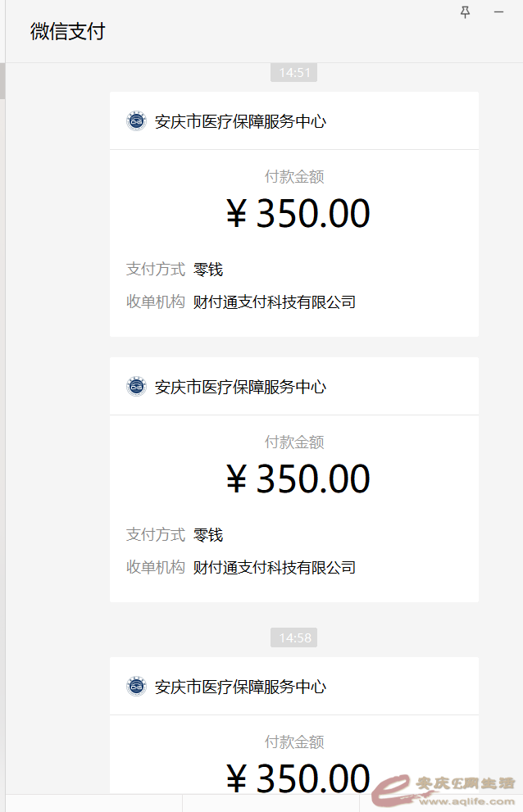Click the first payment card's merchant logo
Screen dimensions: 523x812
(136, 121)
